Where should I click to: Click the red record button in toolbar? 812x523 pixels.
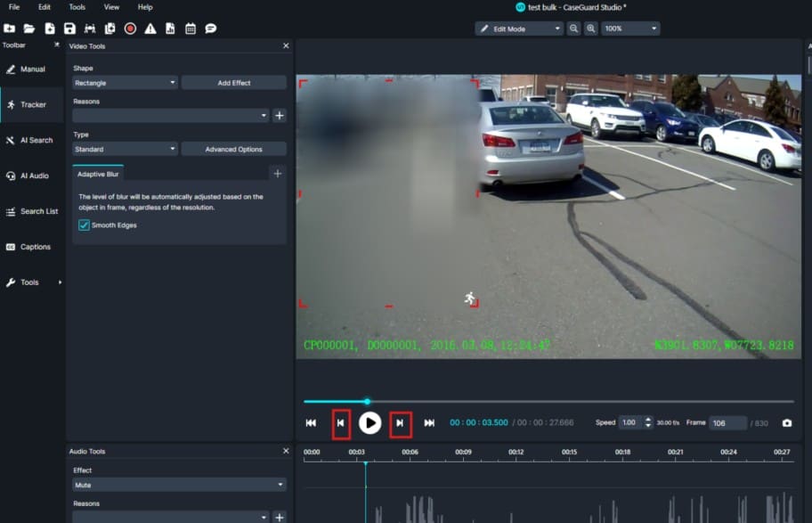[x=130, y=29]
